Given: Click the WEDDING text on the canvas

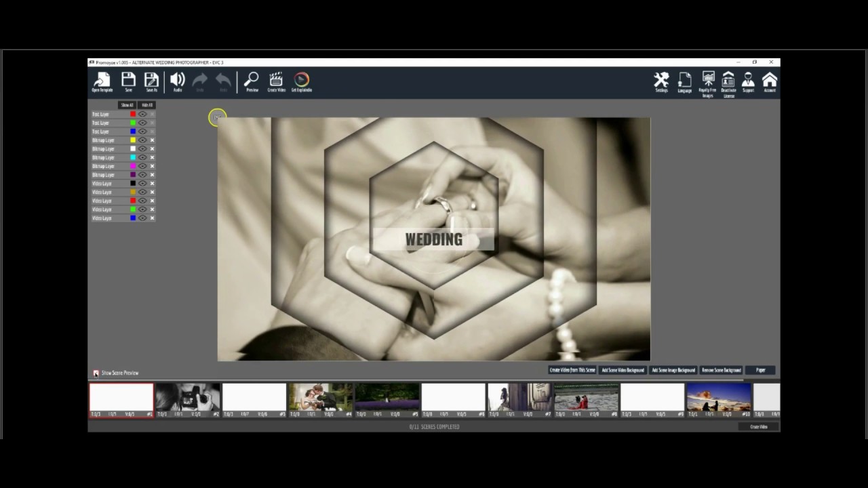Looking at the screenshot, I should [x=434, y=239].
